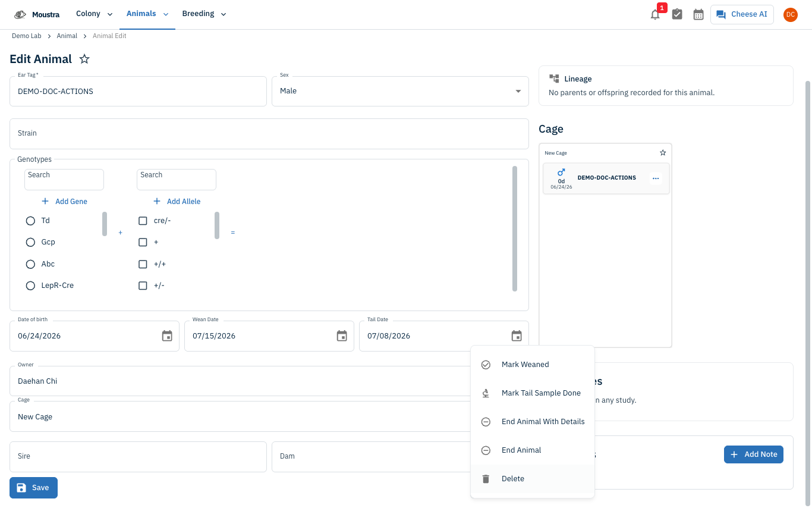Image resolution: width=812 pixels, height=508 pixels.
Task: Check the cre/- allele checkbox
Action: [143, 221]
